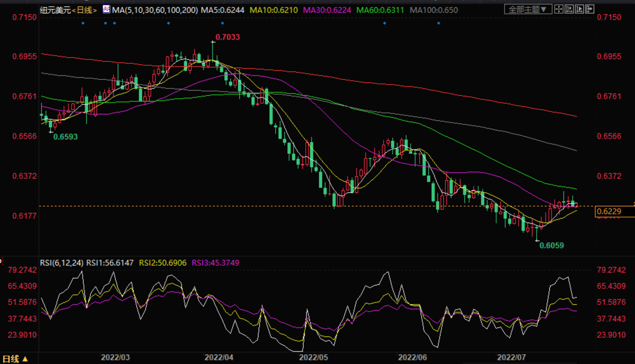Viewport: 635px width, 364px height.
Task: Click the play-forward range icon
Action: click(579, 9)
